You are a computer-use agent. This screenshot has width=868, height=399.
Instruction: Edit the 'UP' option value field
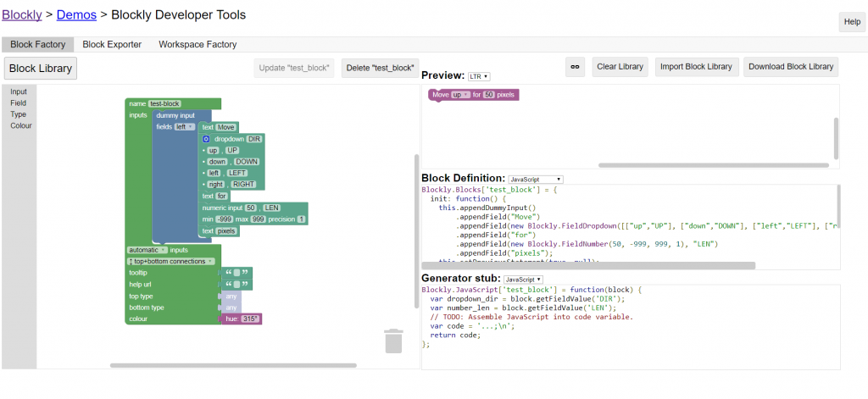(232, 151)
